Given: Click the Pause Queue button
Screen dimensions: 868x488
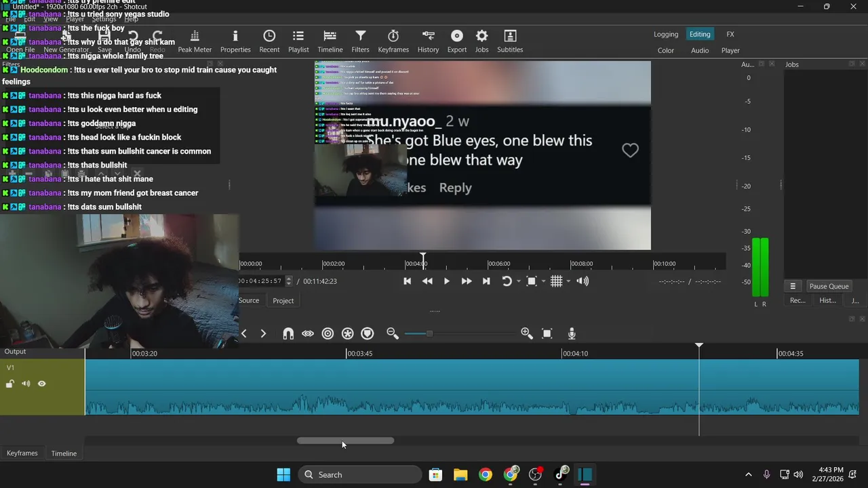Looking at the screenshot, I should point(829,286).
